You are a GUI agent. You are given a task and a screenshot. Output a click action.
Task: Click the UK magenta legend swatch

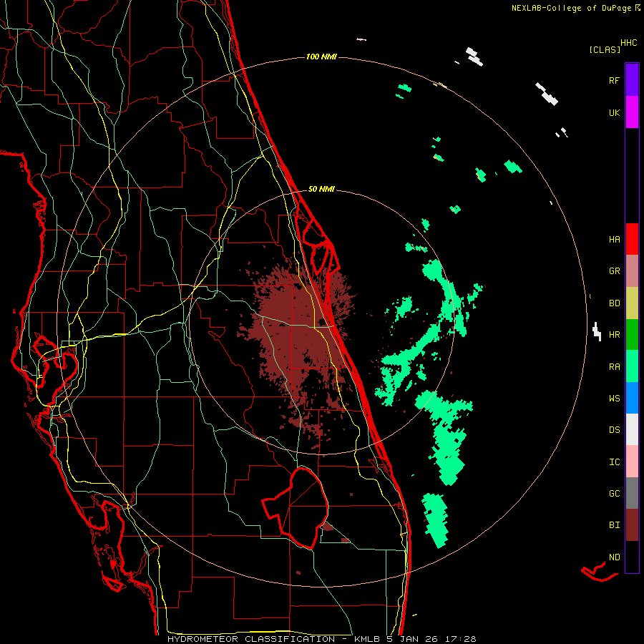pyautogui.click(x=632, y=112)
